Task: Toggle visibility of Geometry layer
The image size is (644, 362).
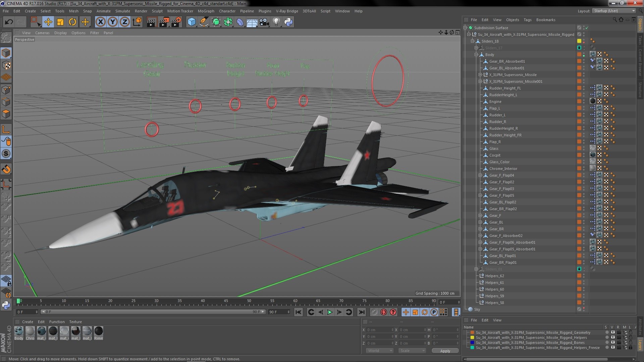Action: [612, 333]
